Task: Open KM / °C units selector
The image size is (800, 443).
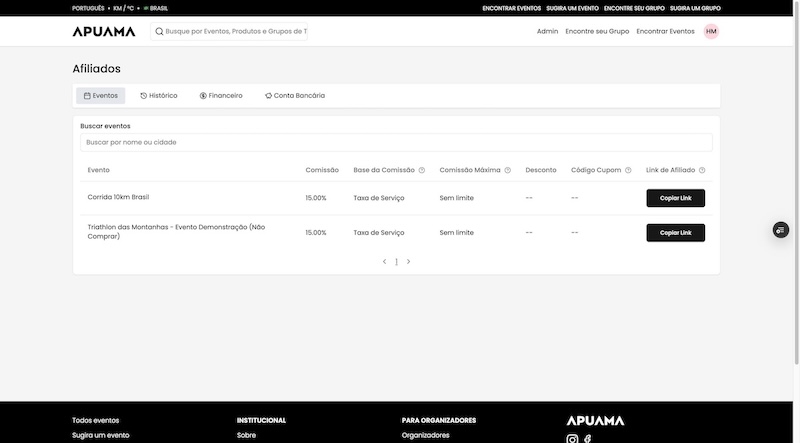Action: 123,8
